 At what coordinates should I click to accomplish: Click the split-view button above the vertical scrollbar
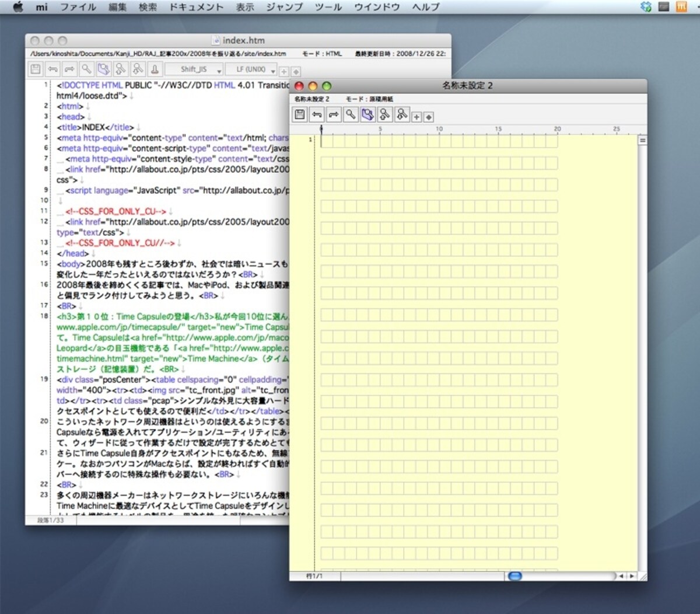[x=643, y=140]
